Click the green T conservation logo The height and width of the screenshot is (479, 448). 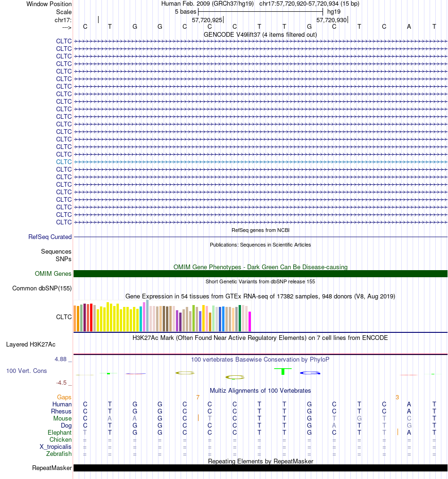tap(283, 372)
